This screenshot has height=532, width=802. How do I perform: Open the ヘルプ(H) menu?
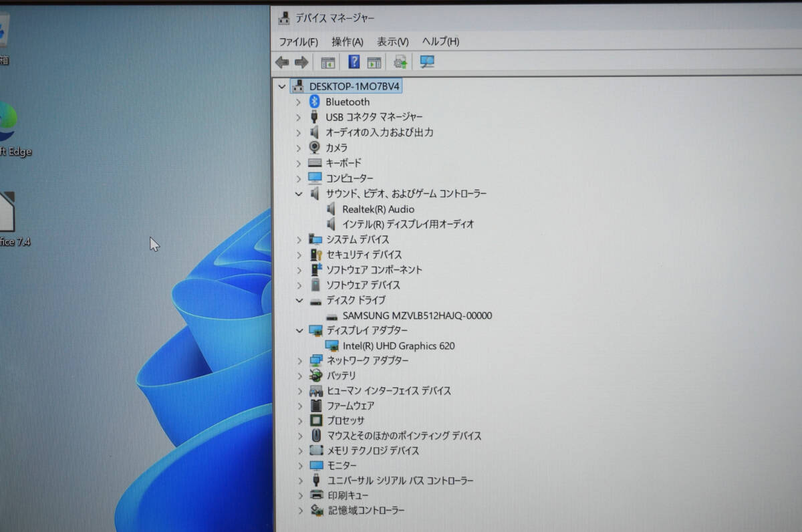point(440,41)
